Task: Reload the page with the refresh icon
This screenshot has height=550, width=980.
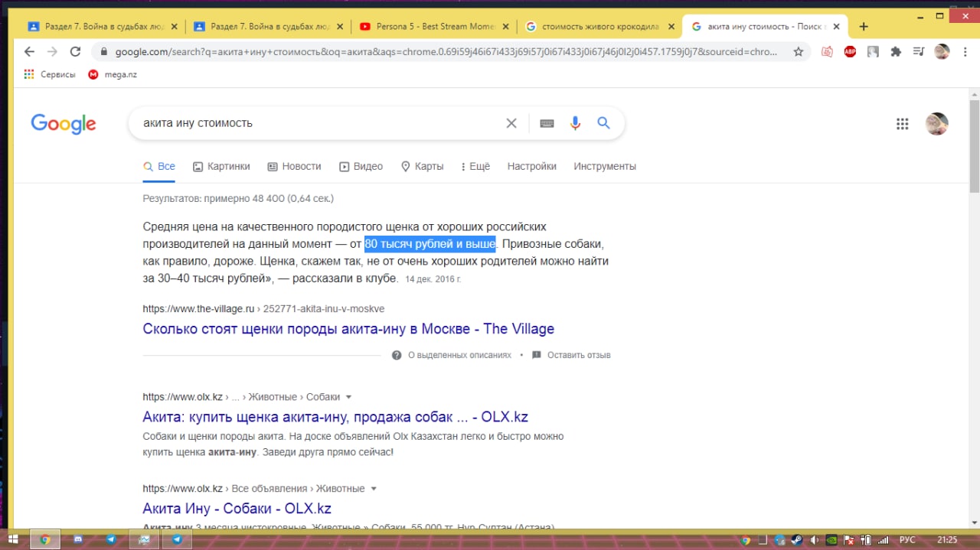Action: pos(75,51)
